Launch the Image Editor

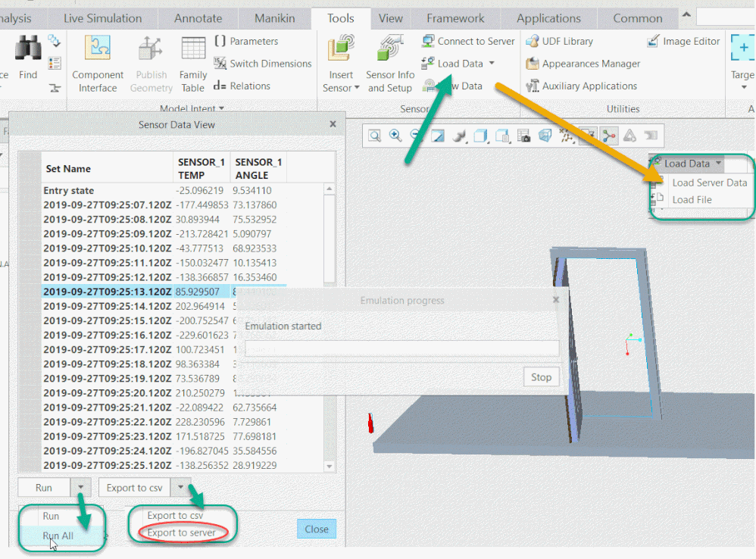[x=683, y=42]
